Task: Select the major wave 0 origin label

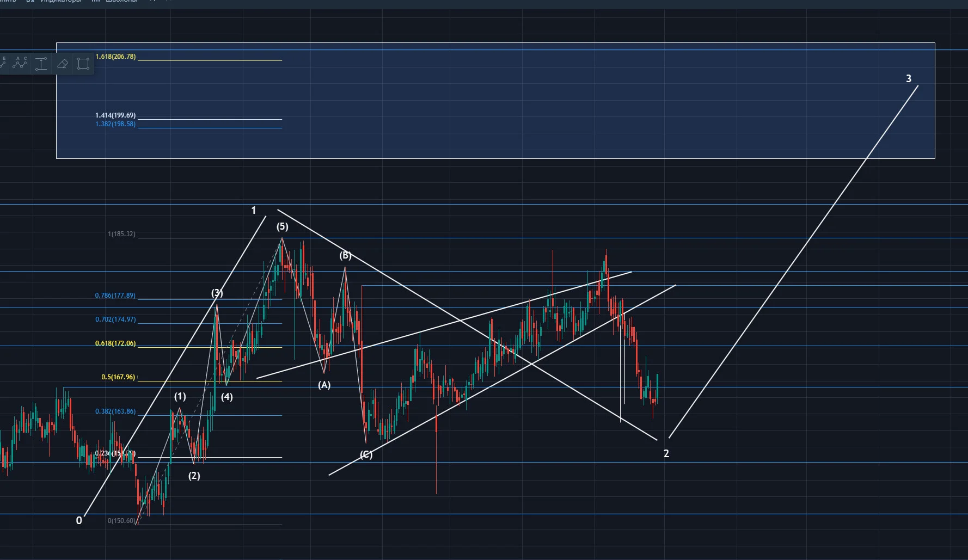Action: pos(79,520)
